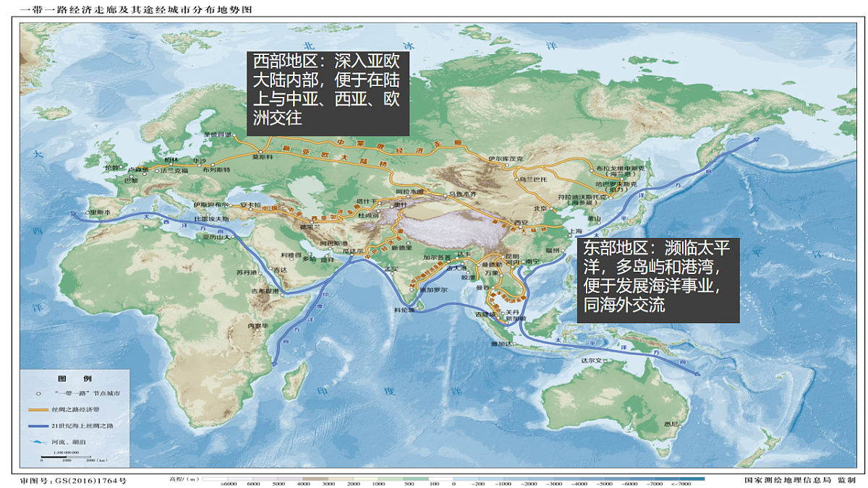The width and height of the screenshot is (868, 488).
Task: Click the 吉达 city label
Action: pyautogui.click(x=281, y=270)
